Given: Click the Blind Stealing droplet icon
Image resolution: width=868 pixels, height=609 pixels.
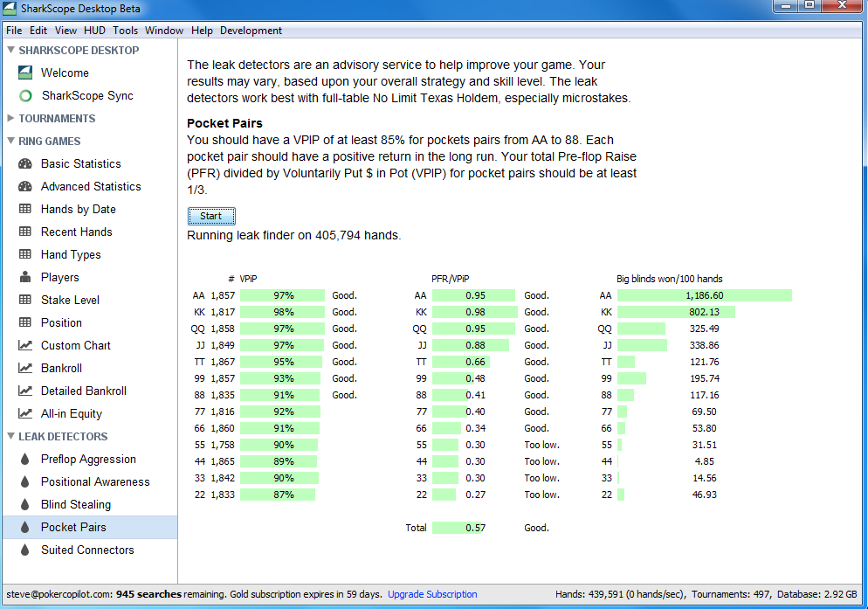Looking at the screenshot, I should [x=25, y=504].
